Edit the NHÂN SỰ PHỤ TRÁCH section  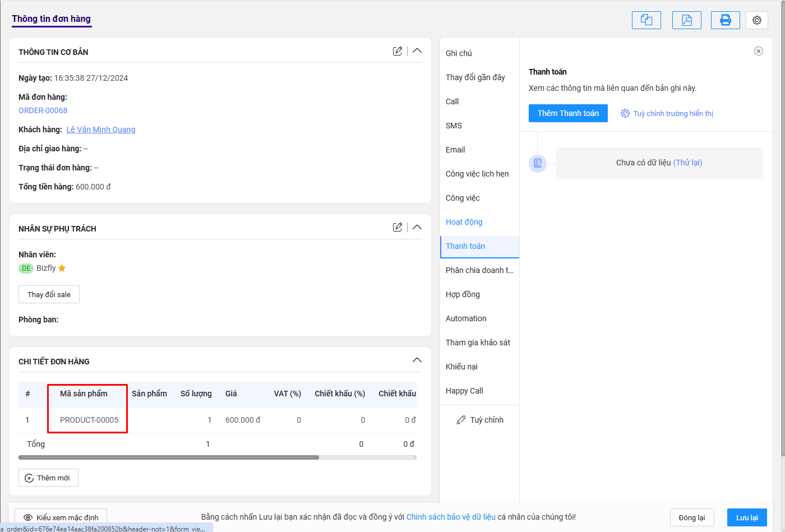click(x=398, y=227)
